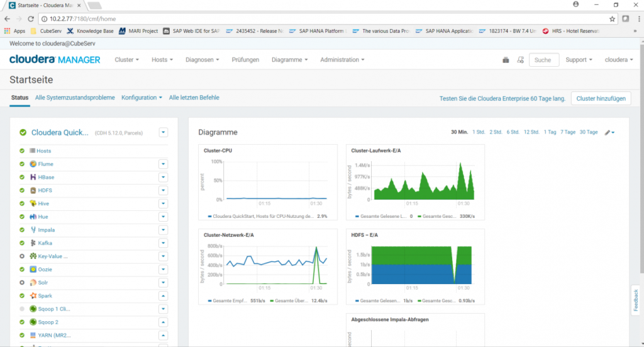
Task: Go back in browser history
Action: click(7, 19)
